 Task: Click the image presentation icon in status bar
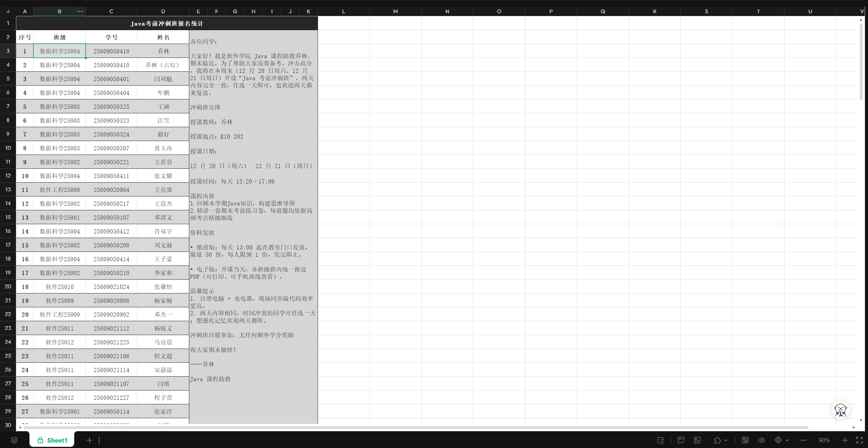[697, 440]
